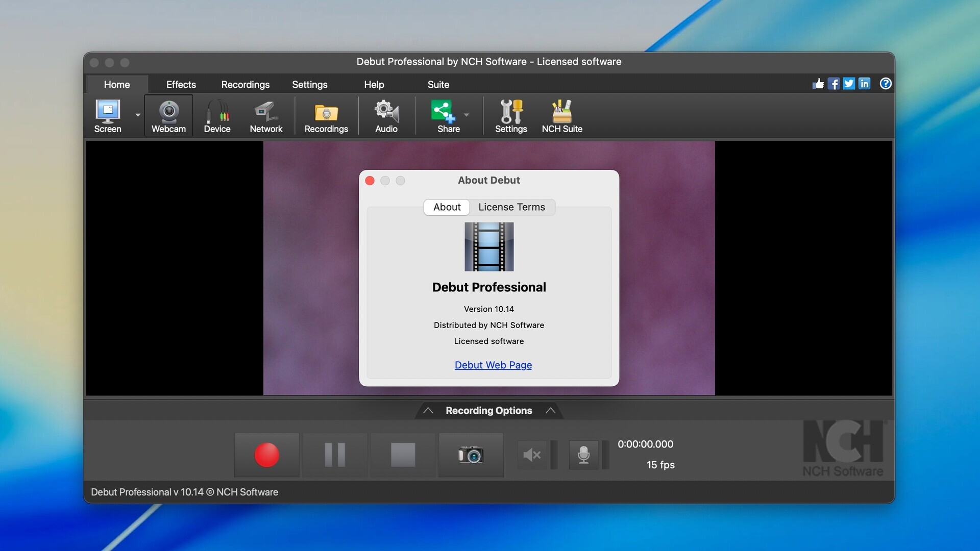
Task: Open the Recordings folder toolbar icon
Action: (x=326, y=116)
